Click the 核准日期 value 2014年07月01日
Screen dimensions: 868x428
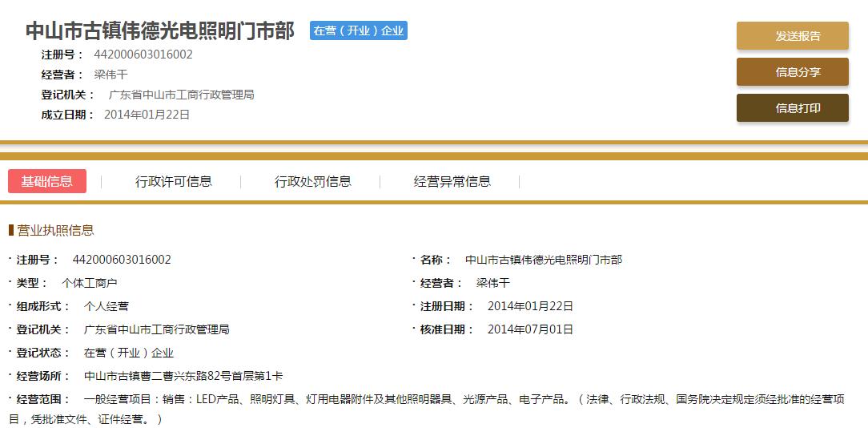tap(530, 329)
